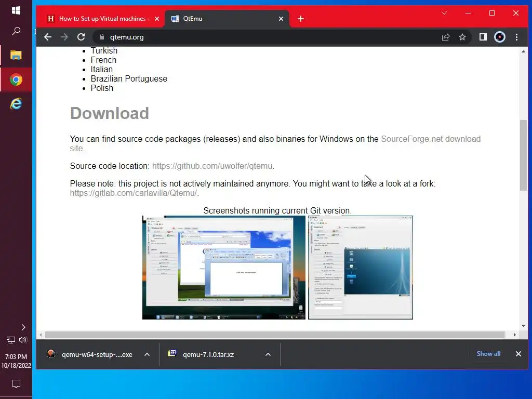
Task: Open gitlab.com/carlavilla/Qtemu fork link
Action: (x=134, y=193)
